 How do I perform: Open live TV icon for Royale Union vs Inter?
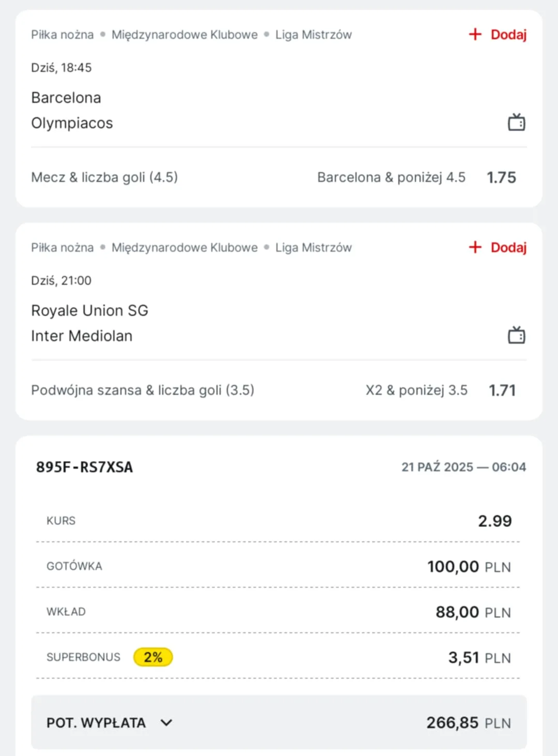[516, 335]
